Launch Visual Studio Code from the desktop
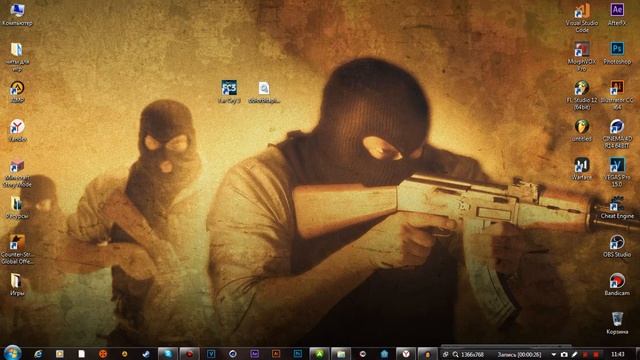Viewport: 640px width, 360px height. tap(582, 17)
